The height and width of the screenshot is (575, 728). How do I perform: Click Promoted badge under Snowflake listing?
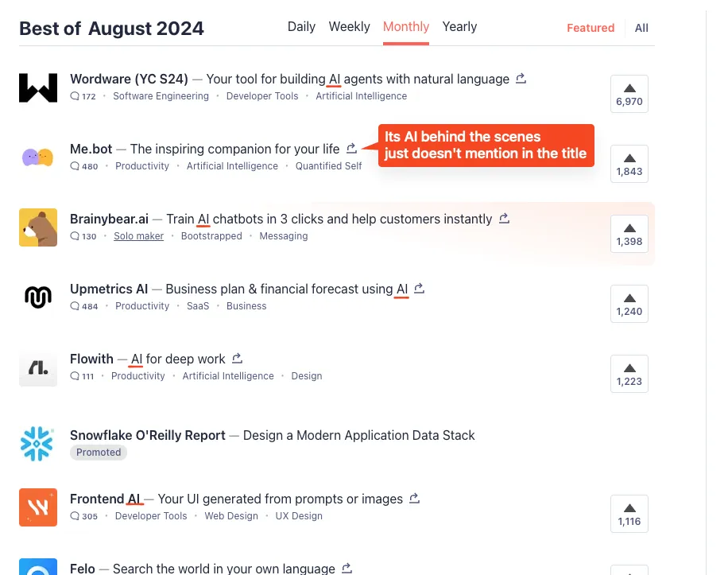(99, 453)
